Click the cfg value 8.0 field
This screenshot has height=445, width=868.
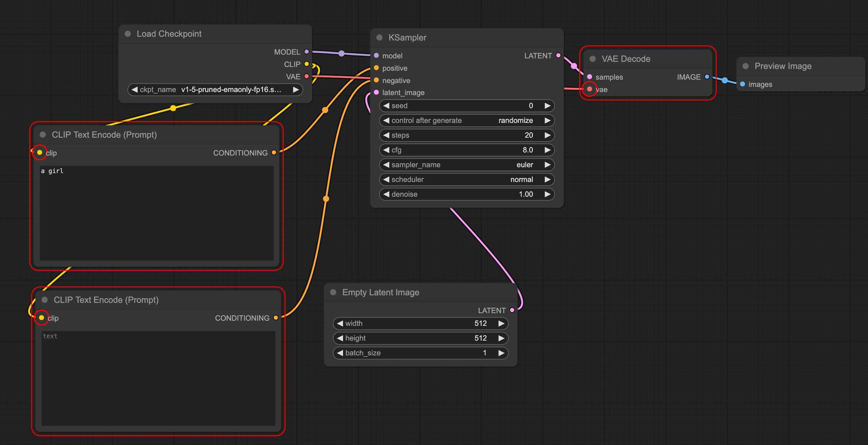click(x=467, y=150)
